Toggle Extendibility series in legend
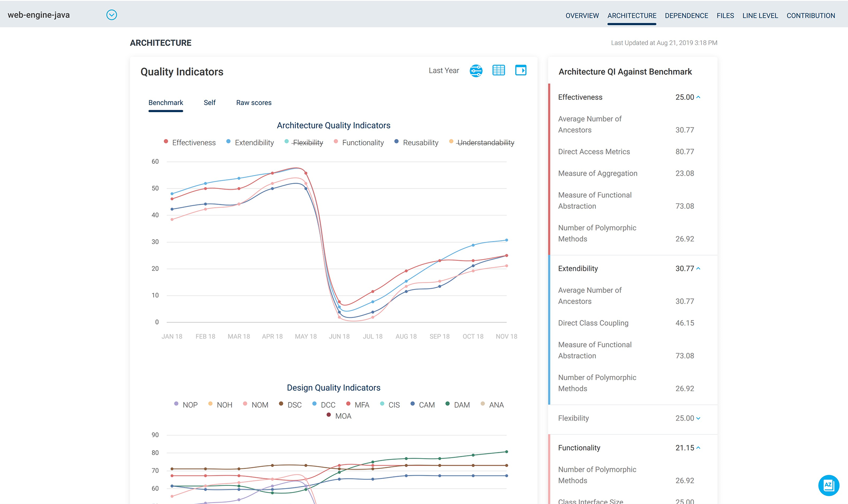This screenshot has height=504, width=848. click(x=250, y=143)
